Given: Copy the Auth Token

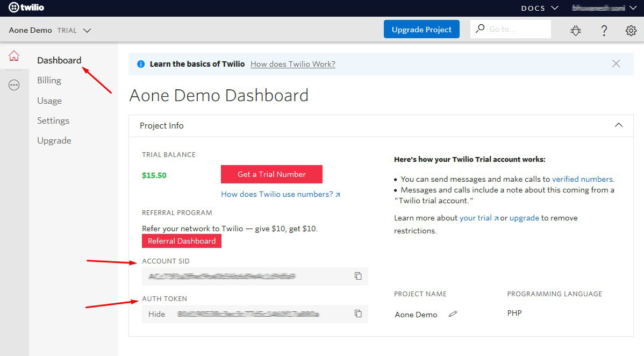Looking at the screenshot, I should [358, 314].
